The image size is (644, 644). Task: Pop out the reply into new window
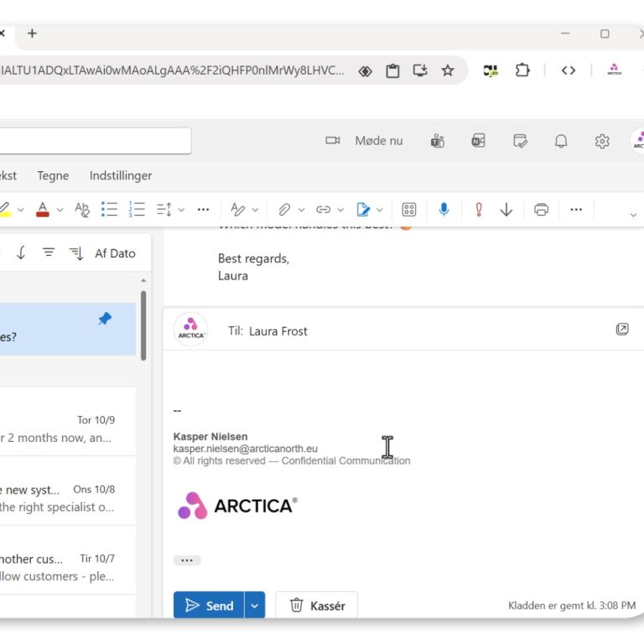(x=622, y=330)
